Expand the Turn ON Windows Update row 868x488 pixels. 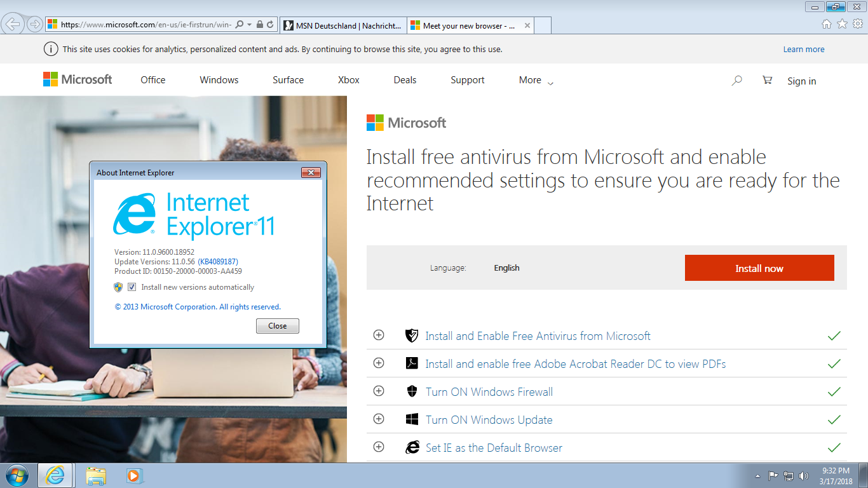[379, 419]
